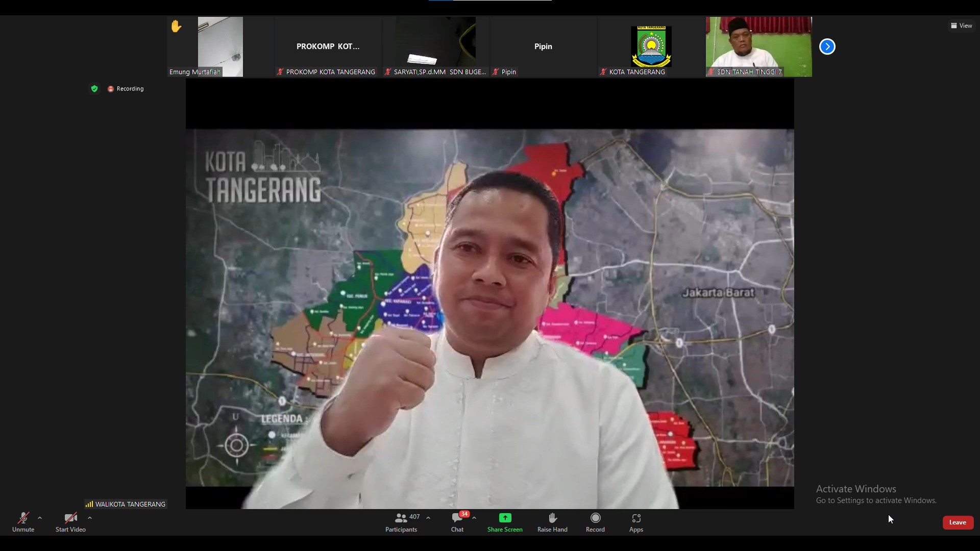The width and height of the screenshot is (980, 551).
Task: Start recording with the Record icon
Action: pyautogui.click(x=595, y=518)
